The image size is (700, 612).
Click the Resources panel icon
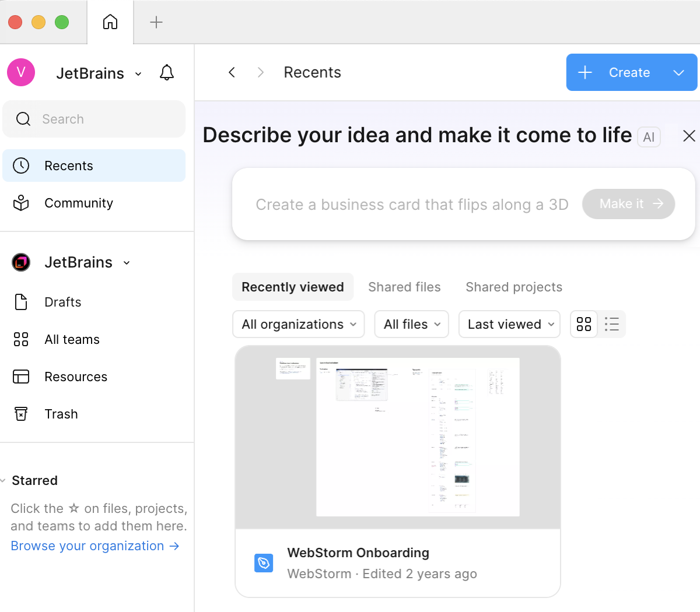pyautogui.click(x=21, y=377)
